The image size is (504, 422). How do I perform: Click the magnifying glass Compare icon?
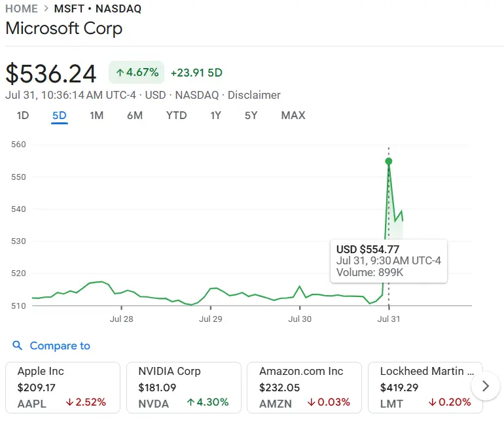click(18, 346)
